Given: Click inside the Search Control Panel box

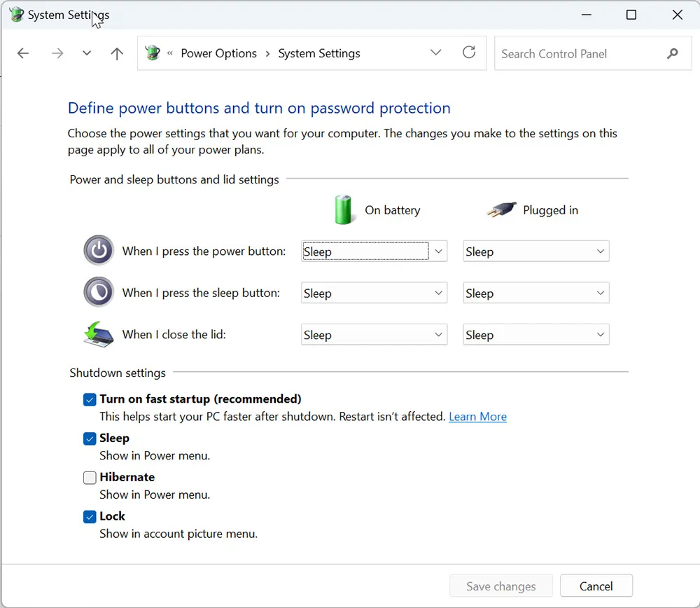Looking at the screenshot, I should pyautogui.click(x=574, y=53).
